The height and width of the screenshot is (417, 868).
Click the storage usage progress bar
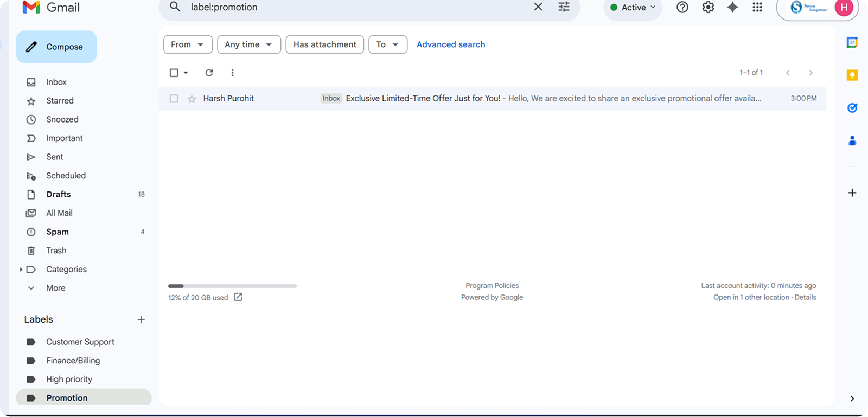[x=232, y=286]
